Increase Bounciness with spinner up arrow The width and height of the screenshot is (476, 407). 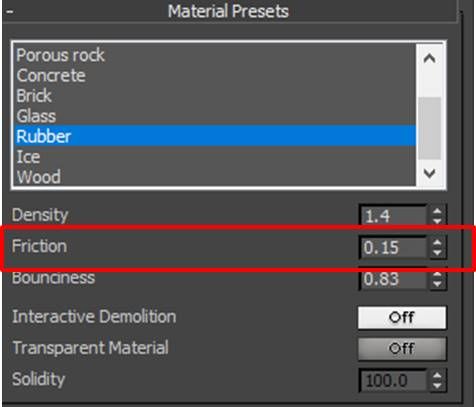(x=437, y=275)
